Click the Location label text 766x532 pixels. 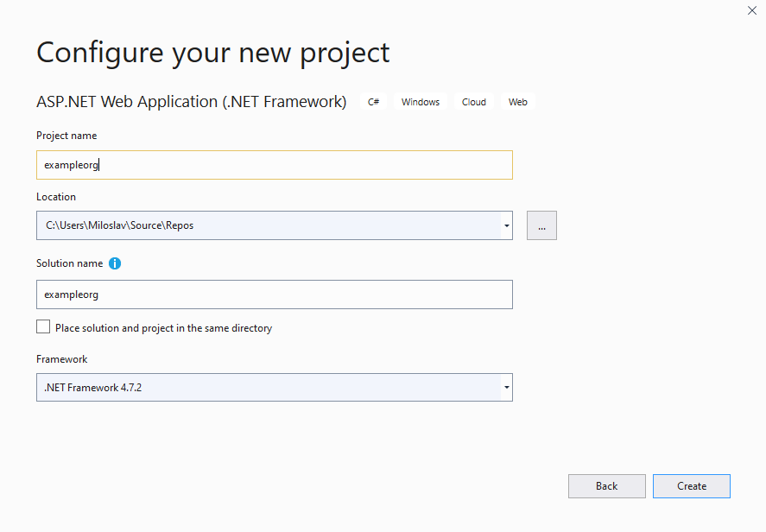coord(56,197)
